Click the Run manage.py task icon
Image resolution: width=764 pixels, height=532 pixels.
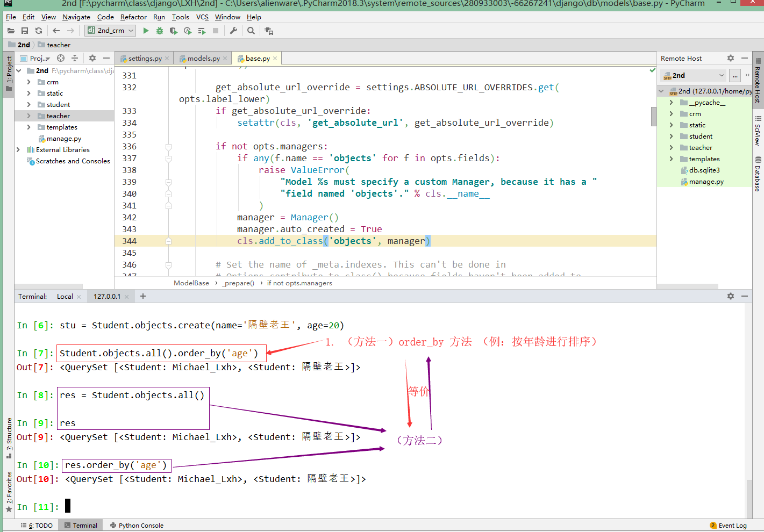click(269, 31)
